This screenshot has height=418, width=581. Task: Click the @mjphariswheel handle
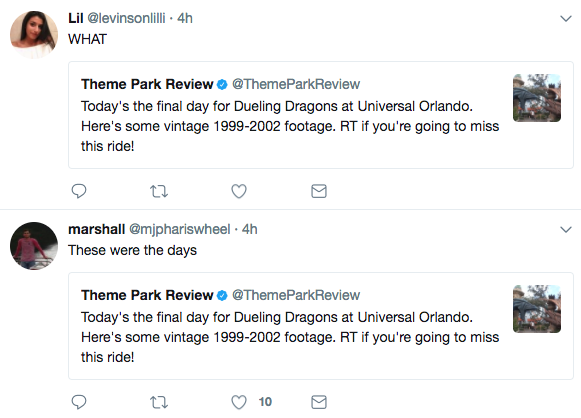pos(180,229)
